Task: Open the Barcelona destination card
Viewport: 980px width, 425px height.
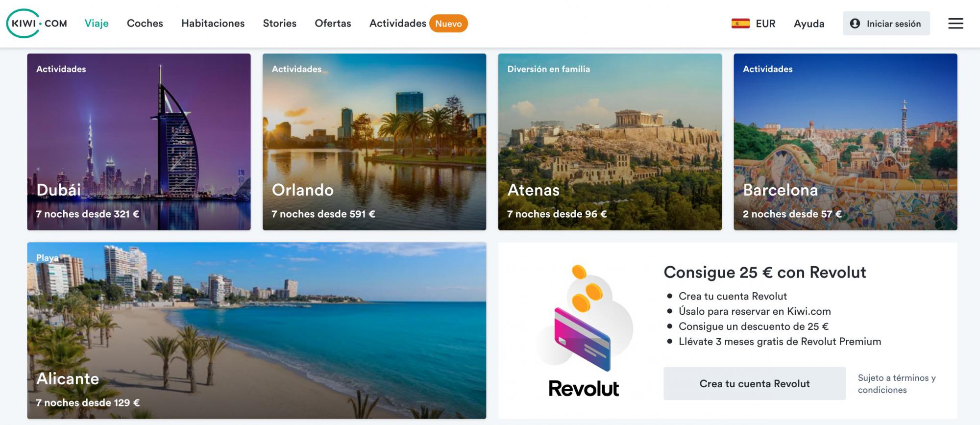Action: (845, 142)
